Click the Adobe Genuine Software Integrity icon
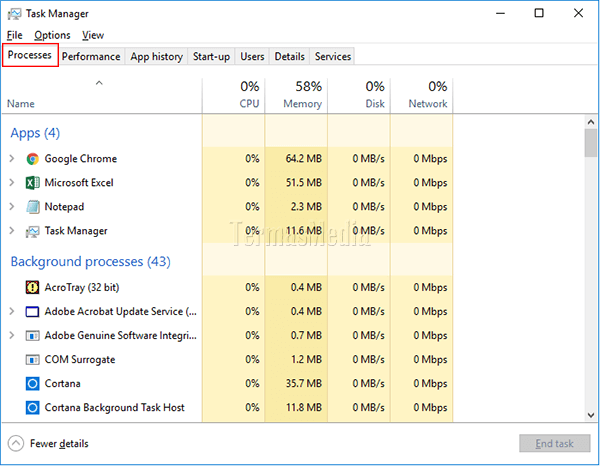The height and width of the screenshot is (466, 600). pos(33,336)
